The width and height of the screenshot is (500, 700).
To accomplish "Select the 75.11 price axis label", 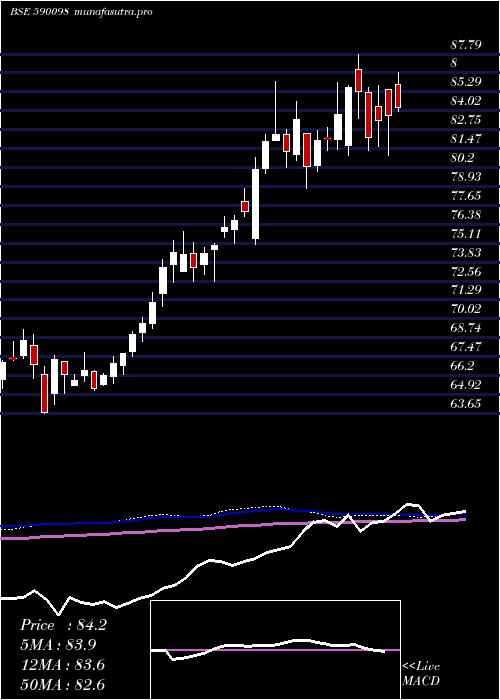I will tap(466, 234).
